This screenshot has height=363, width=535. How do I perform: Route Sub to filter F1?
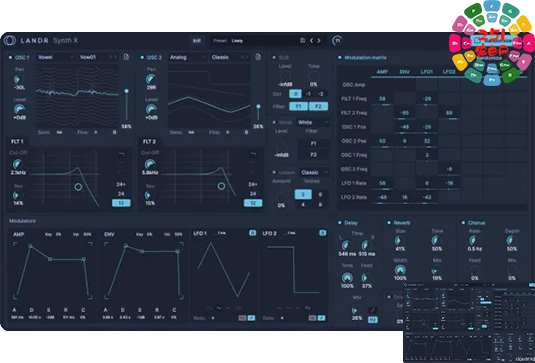299,106
